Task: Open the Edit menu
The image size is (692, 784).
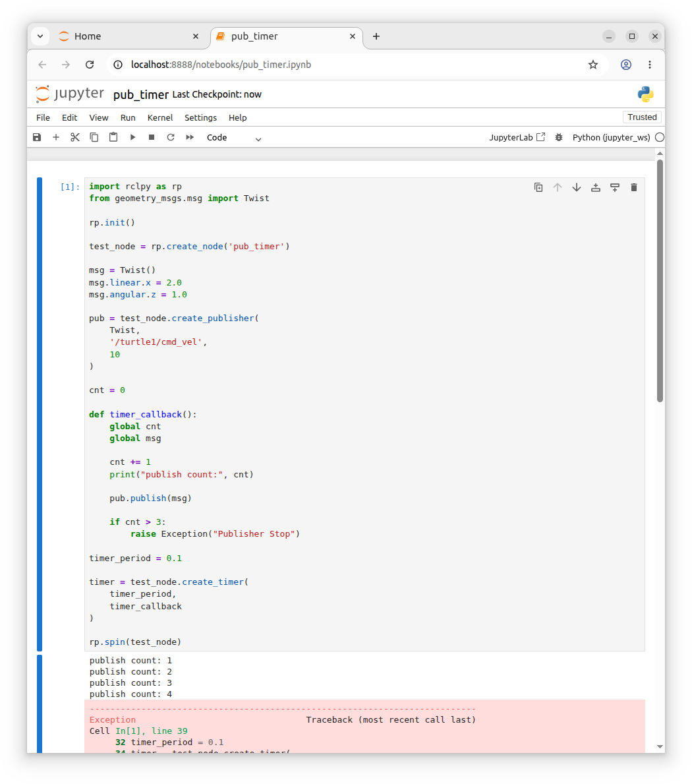Action: point(69,117)
